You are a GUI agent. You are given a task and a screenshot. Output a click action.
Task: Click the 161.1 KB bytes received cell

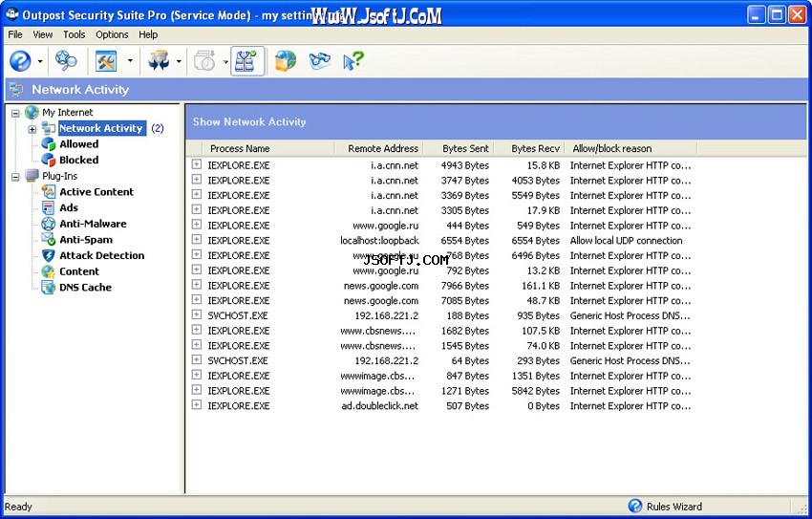[x=540, y=286]
